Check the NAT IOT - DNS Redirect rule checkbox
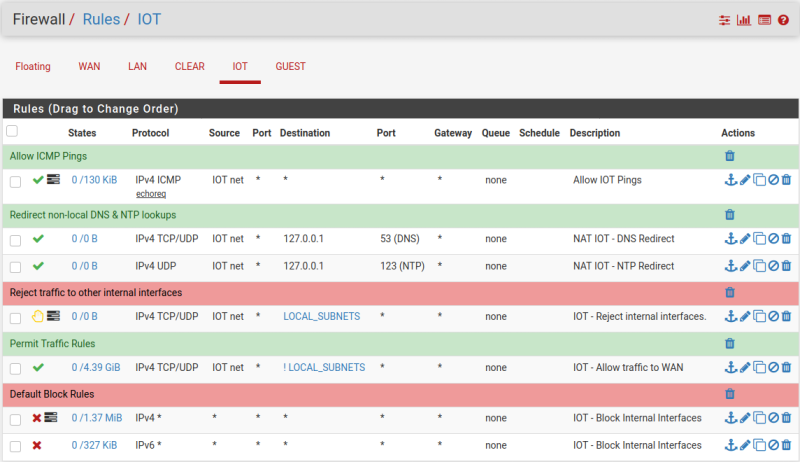Screen dimensions: 800x462 point(15,240)
